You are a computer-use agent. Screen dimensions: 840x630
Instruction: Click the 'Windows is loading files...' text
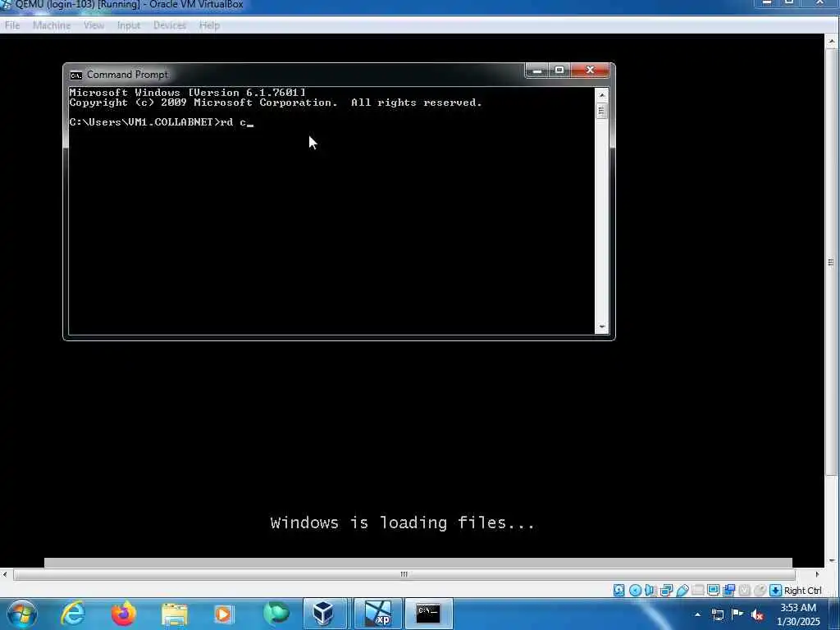pos(402,523)
